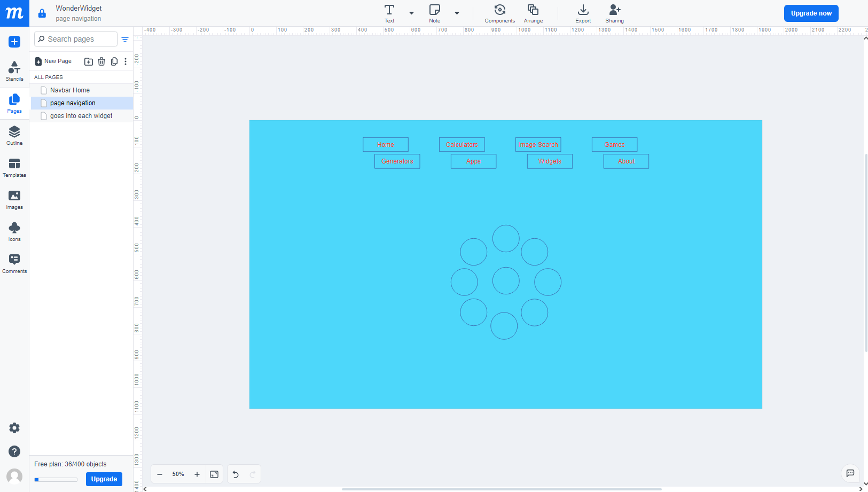Undo the last action
The height and width of the screenshot is (492, 868).
coord(236,474)
